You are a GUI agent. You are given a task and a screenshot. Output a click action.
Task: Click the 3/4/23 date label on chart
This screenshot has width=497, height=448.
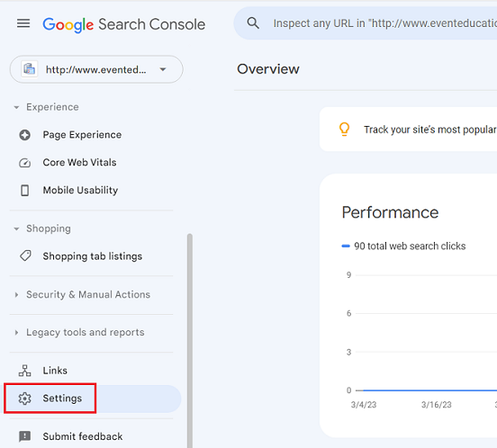click(x=364, y=405)
